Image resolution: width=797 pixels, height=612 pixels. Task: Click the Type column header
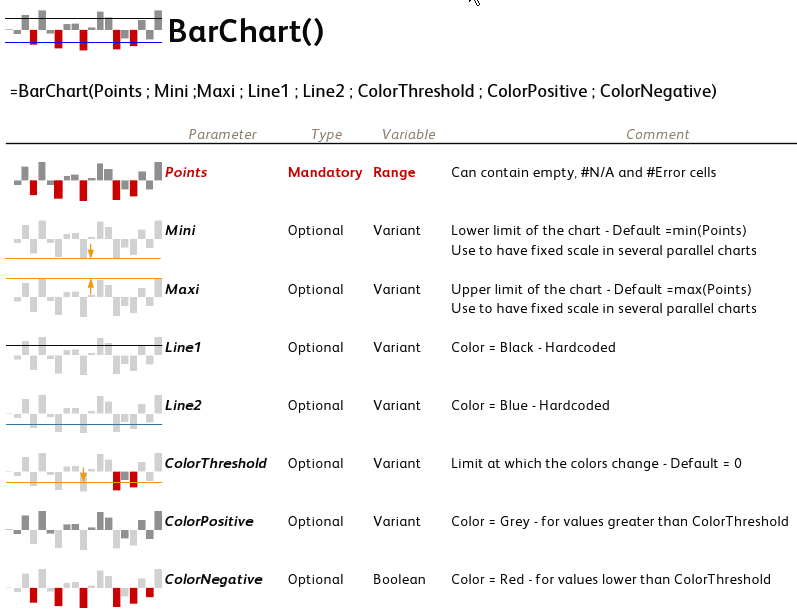(x=326, y=134)
